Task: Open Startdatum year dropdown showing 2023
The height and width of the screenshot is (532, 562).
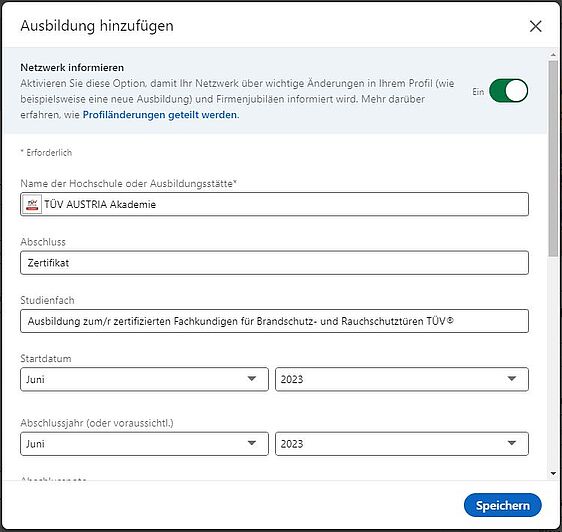Action: point(401,379)
